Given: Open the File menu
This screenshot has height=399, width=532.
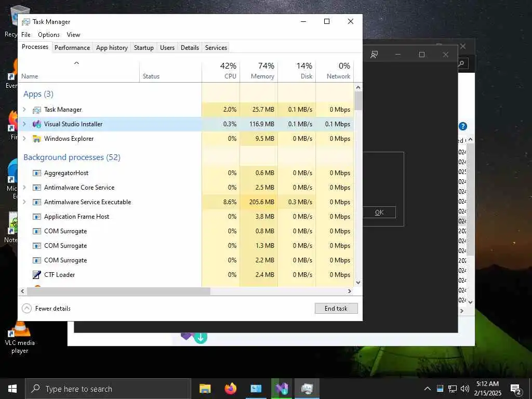Looking at the screenshot, I should pyautogui.click(x=26, y=35).
